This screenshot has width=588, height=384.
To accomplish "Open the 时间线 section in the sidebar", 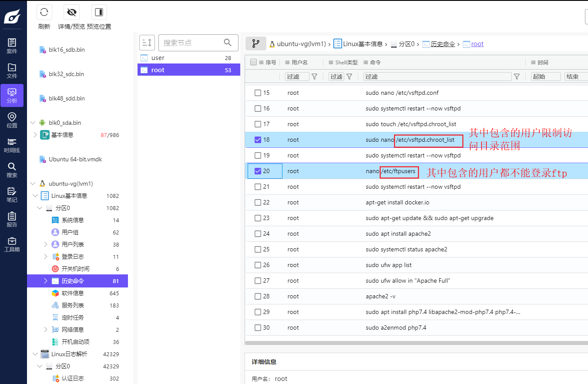I will coord(12,145).
